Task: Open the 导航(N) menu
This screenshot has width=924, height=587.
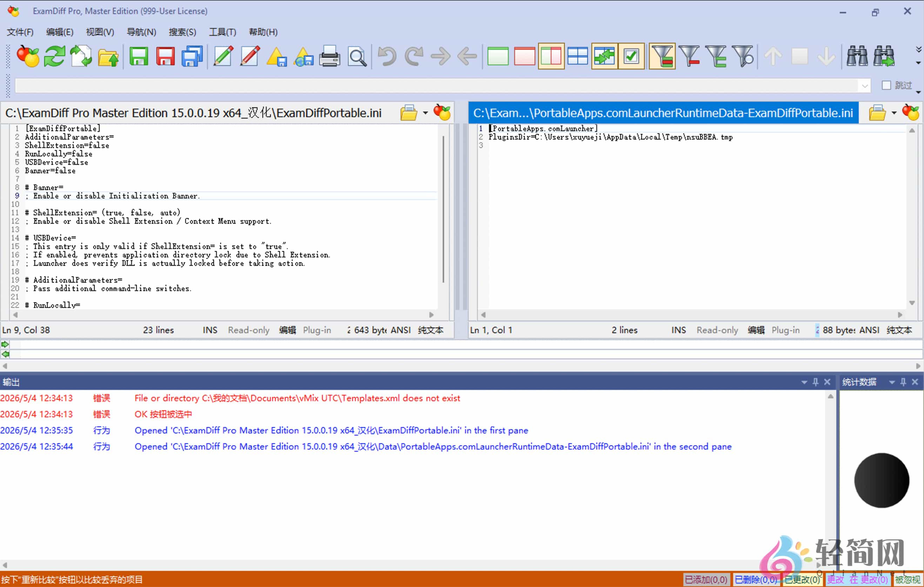Action: click(142, 32)
